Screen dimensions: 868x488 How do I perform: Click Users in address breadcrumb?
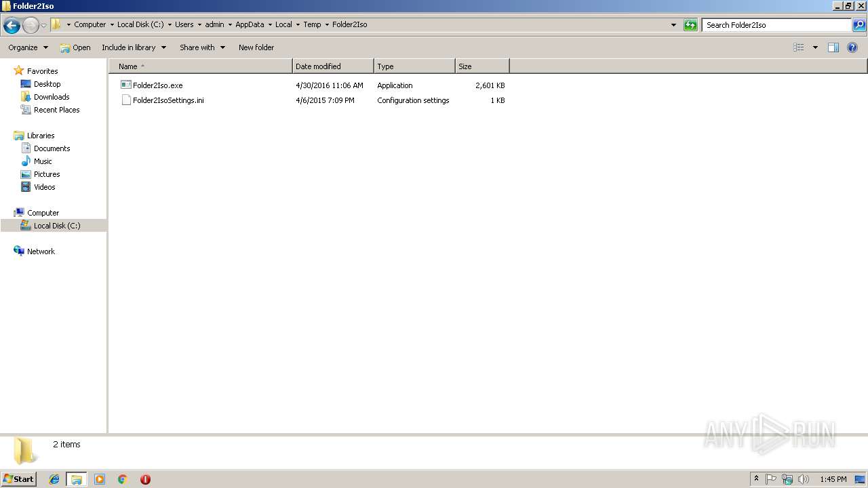184,24
